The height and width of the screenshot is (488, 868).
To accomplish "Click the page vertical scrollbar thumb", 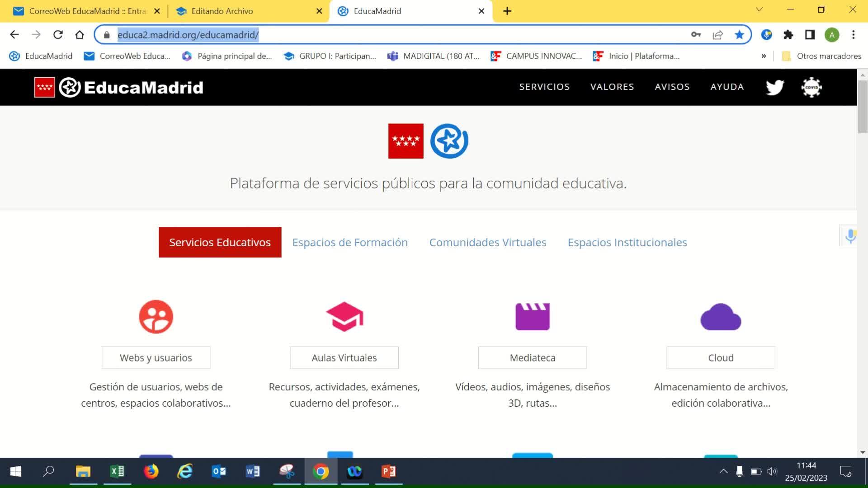I will tap(862, 106).
